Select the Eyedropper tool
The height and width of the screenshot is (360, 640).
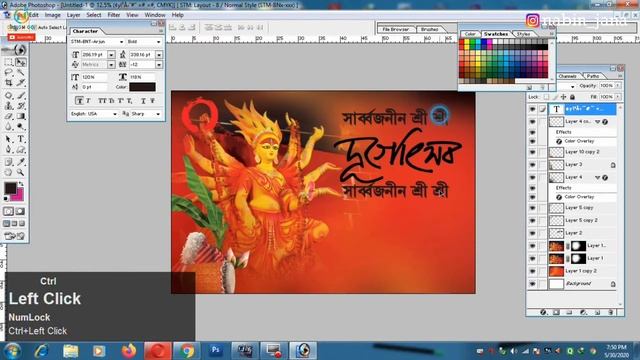tap(20, 162)
